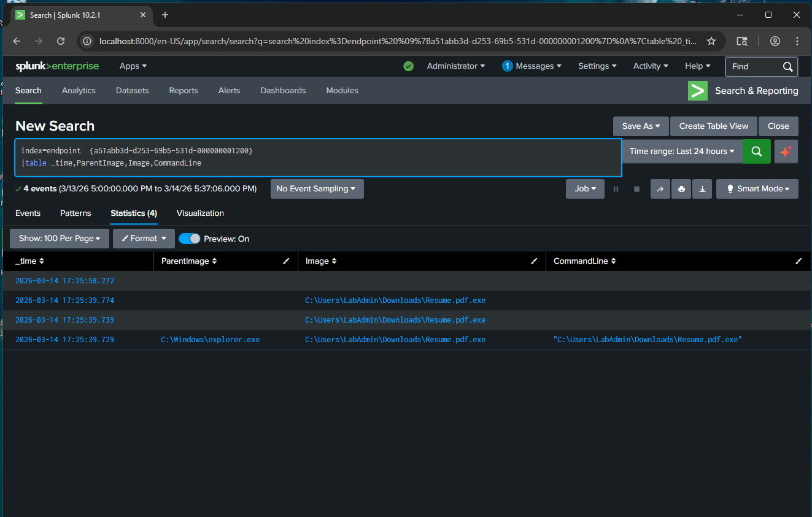
Task: Export the search results using the download icon
Action: (702, 189)
